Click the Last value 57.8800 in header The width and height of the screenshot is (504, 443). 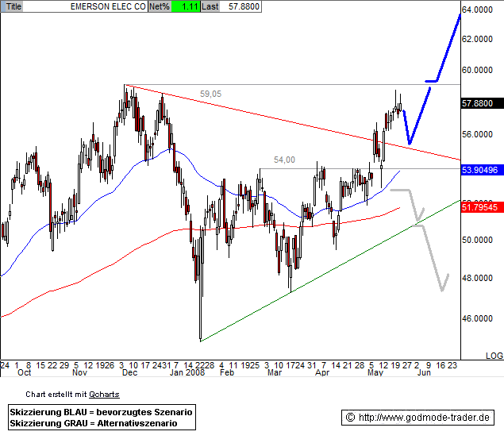(x=244, y=6)
